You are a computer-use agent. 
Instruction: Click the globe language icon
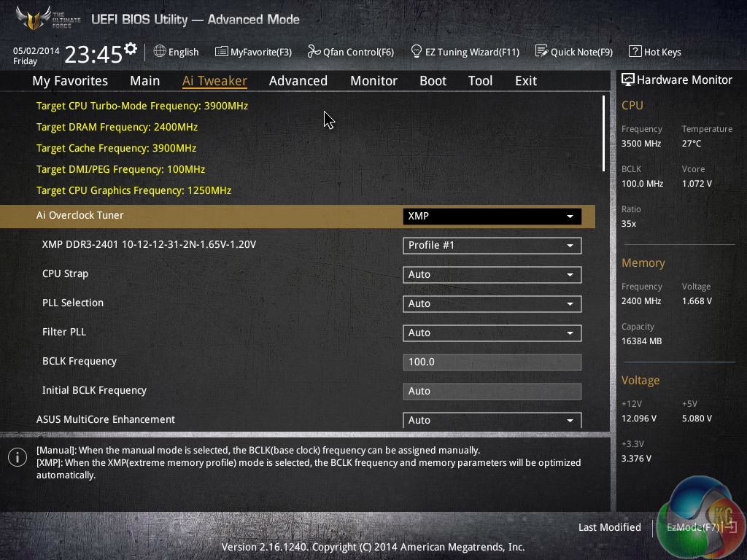(160, 52)
